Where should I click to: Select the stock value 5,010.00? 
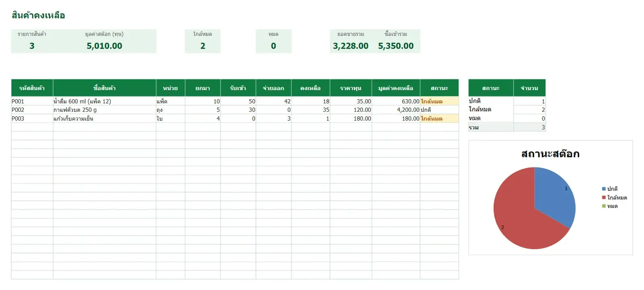[104, 46]
